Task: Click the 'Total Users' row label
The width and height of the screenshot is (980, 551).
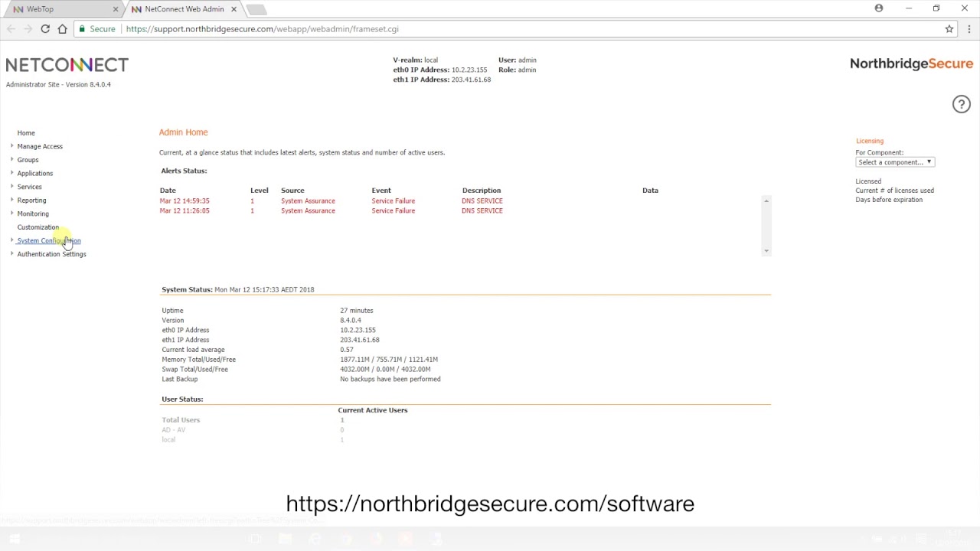Action: 181,420
